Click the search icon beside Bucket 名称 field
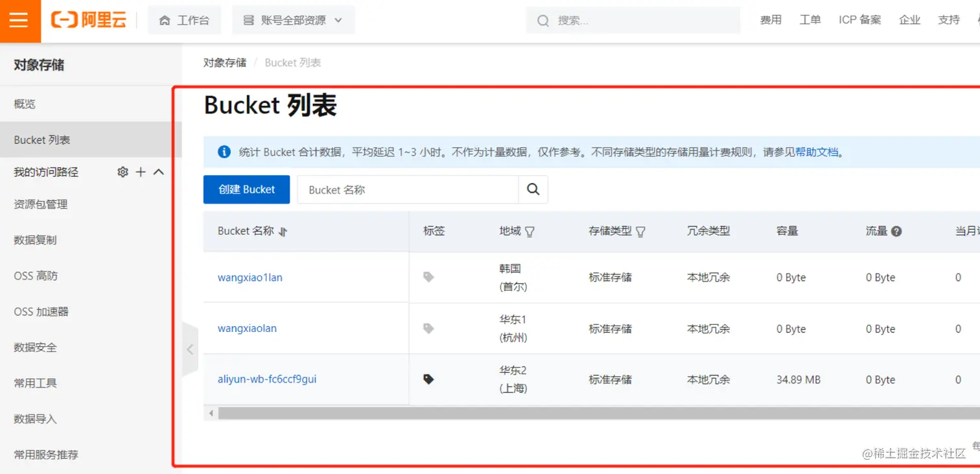The width and height of the screenshot is (980, 474). tap(533, 189)
